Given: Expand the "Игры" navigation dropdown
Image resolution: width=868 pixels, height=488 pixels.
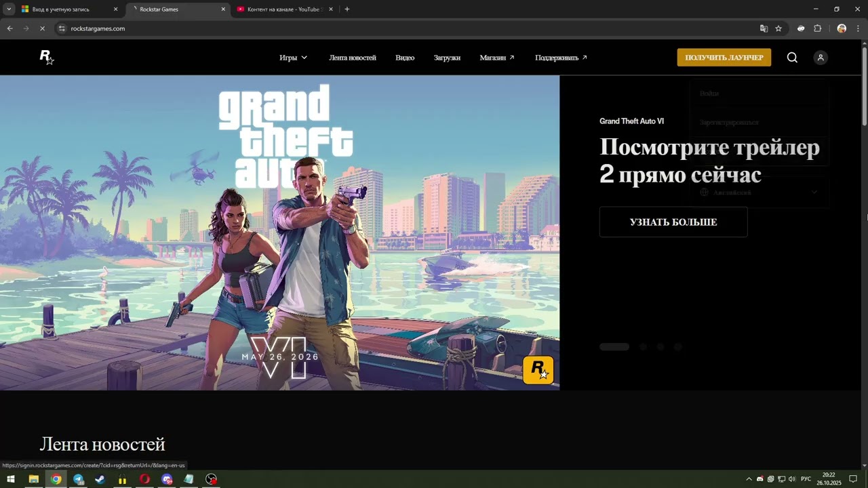Looking at the screenshot, I should pos(293,58).
